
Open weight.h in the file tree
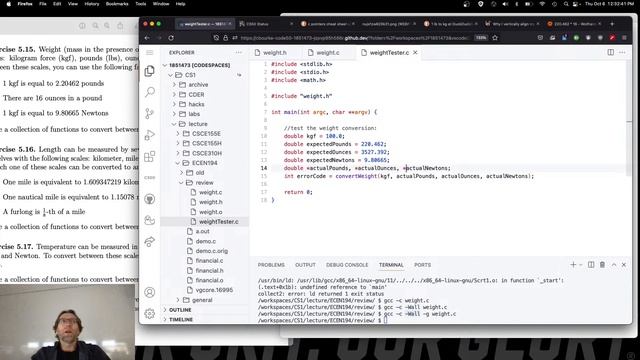[x=211, y=202]
